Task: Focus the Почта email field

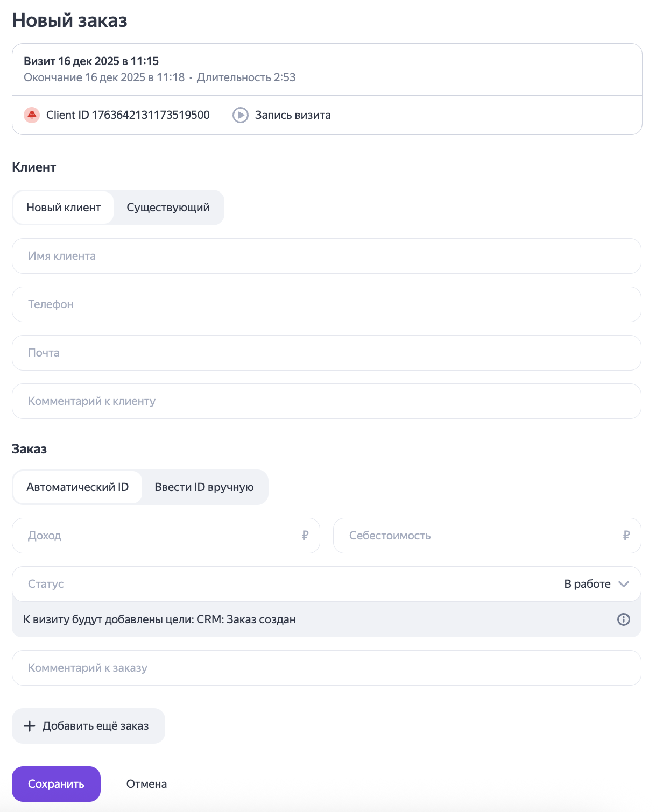Action: click(x=326, y=353)
